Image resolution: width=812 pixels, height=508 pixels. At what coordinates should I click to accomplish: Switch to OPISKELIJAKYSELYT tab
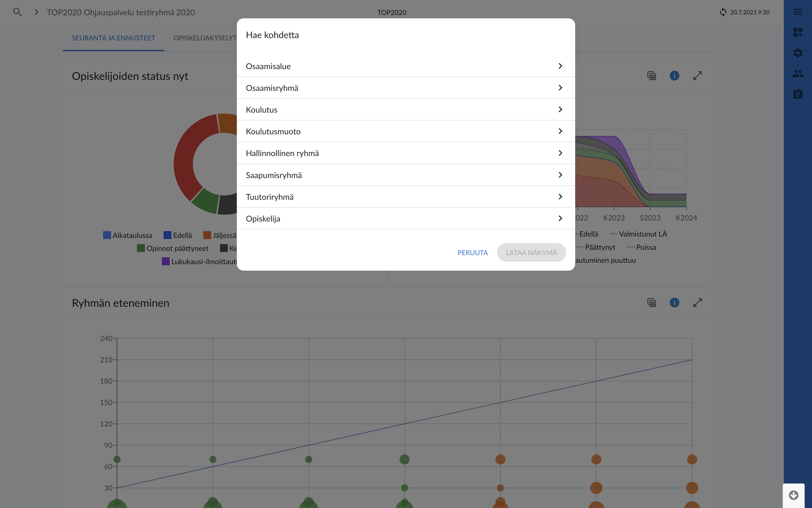(x=205, y=38)
